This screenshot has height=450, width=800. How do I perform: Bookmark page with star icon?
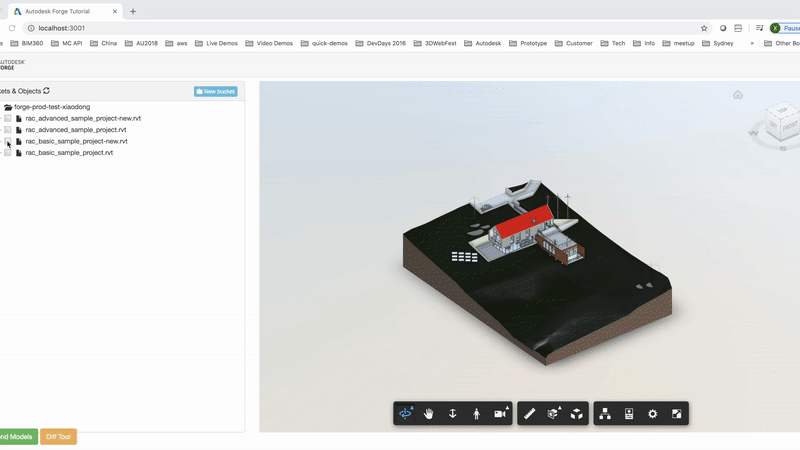pos(704,28)
